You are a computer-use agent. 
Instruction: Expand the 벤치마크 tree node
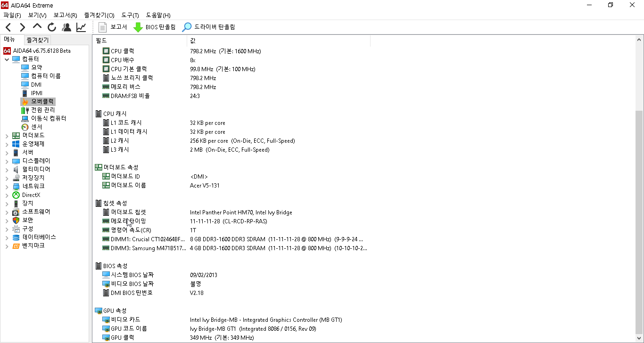tap(7, 246)
